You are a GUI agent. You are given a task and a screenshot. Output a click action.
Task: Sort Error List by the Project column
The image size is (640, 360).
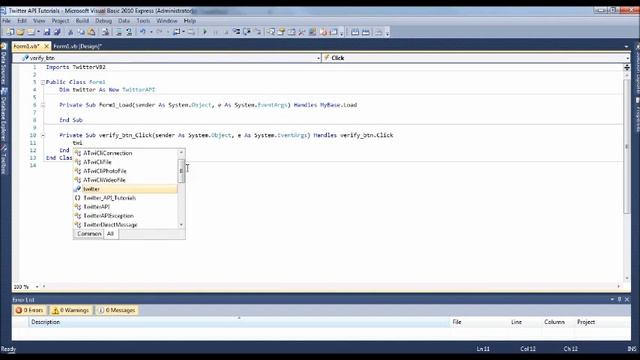(602, 322)
